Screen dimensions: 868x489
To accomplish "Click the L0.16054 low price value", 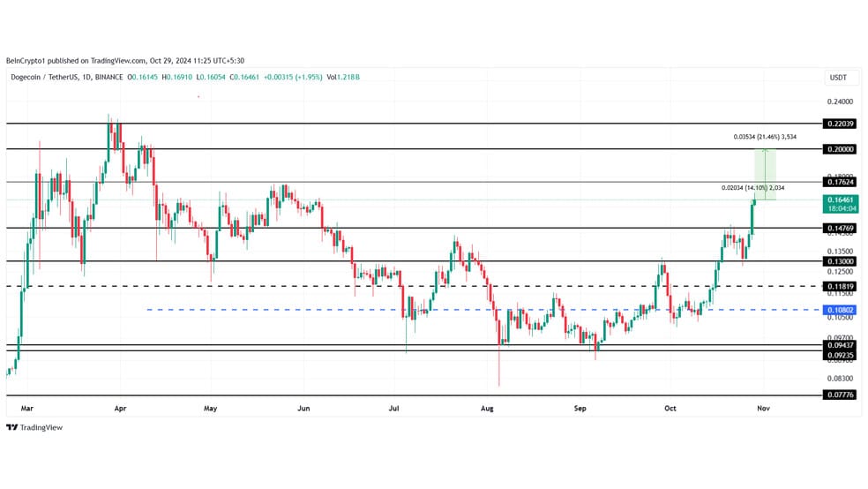I will [212, 78].
